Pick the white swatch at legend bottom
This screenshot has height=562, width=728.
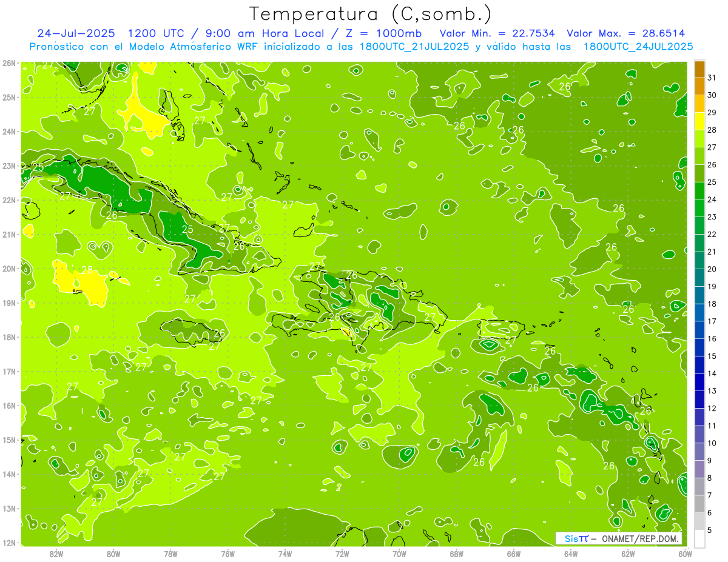coord(700,538)
